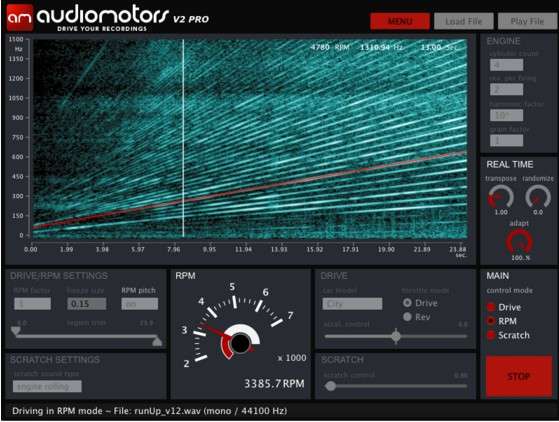Viewport: 559px width, 422px height.
Task: Open the scratch sound type dropdown
Action: coord(47,386)
